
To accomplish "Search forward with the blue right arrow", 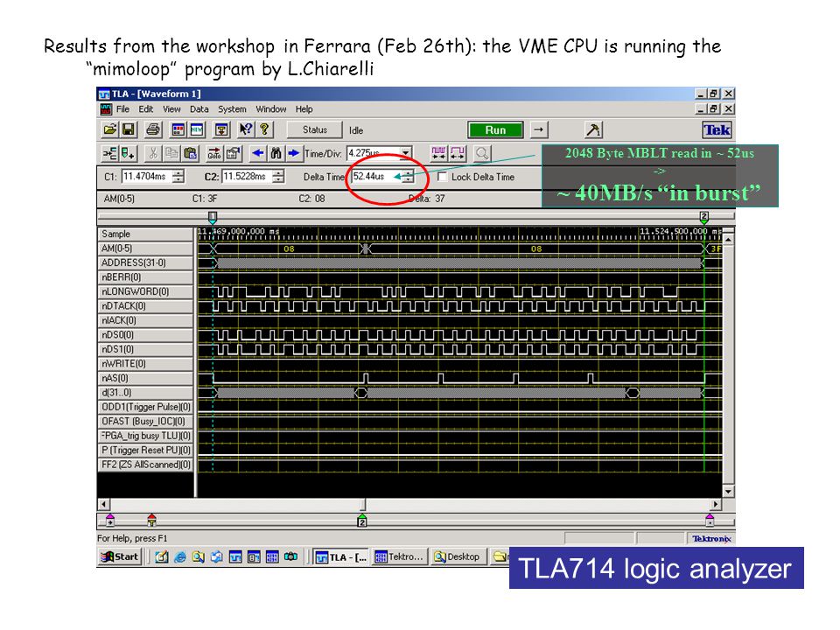I will (x=294, y=154).
